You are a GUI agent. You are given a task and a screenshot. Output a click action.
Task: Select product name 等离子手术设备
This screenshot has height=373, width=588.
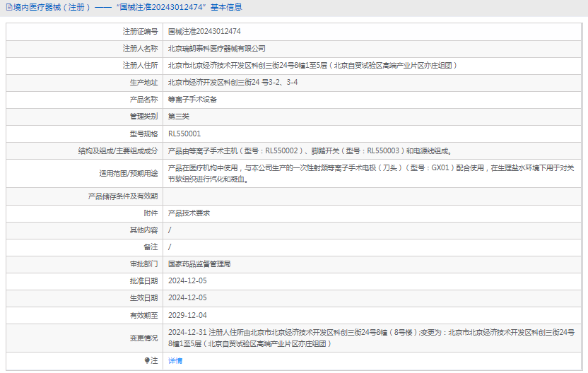tap(192, 100)
